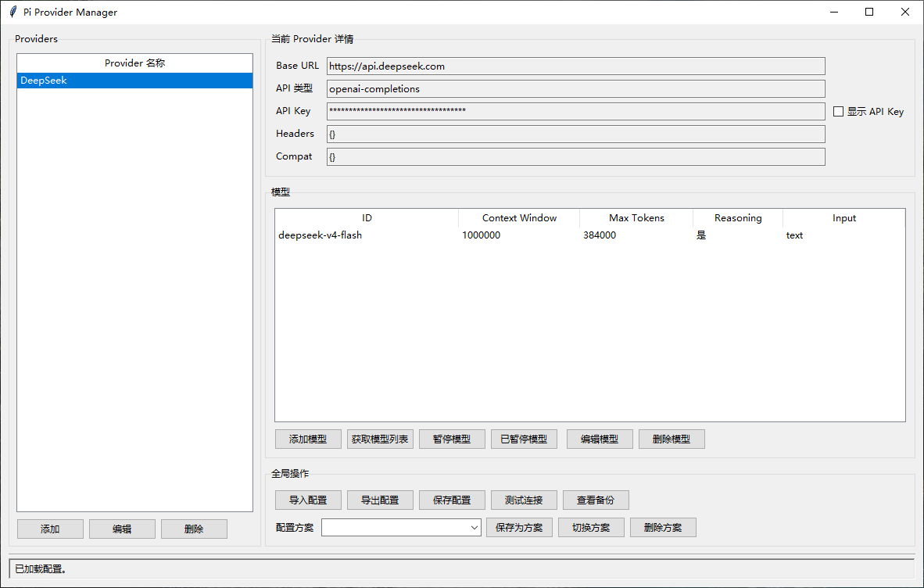Click the 是 reasoning cell
Image resolution: width=924 pixels, height=588 pixels.
701,235
